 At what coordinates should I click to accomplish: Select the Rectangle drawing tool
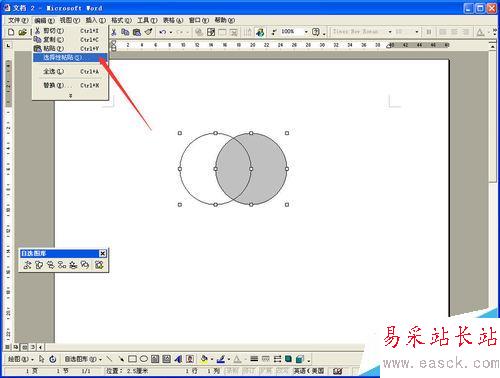132,359
